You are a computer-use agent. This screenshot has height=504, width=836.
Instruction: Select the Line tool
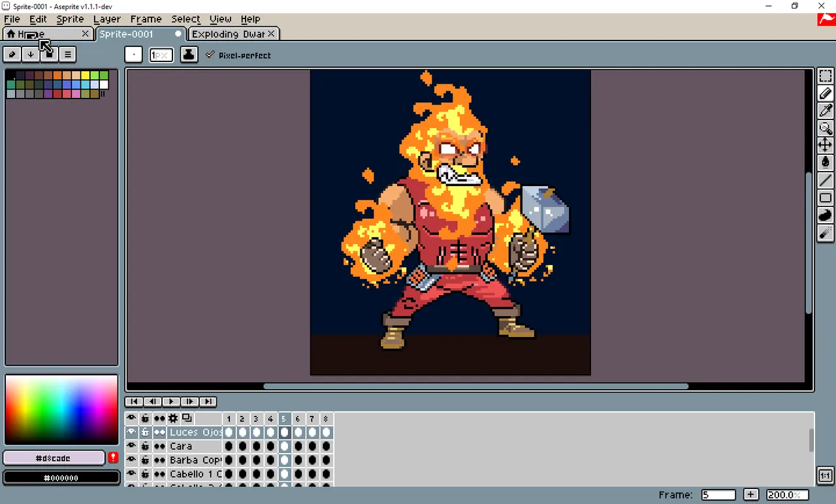[x=825, y=180]
